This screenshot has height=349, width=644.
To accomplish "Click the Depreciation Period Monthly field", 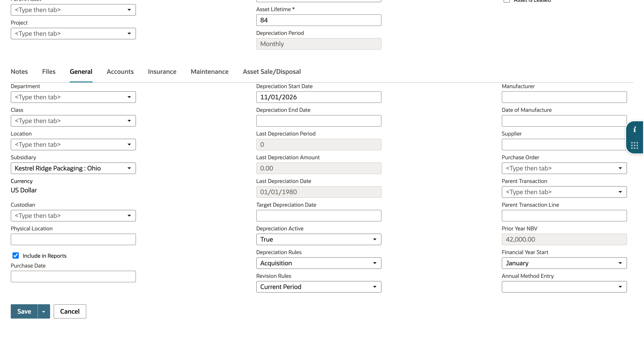I will (x=319, y=44).
